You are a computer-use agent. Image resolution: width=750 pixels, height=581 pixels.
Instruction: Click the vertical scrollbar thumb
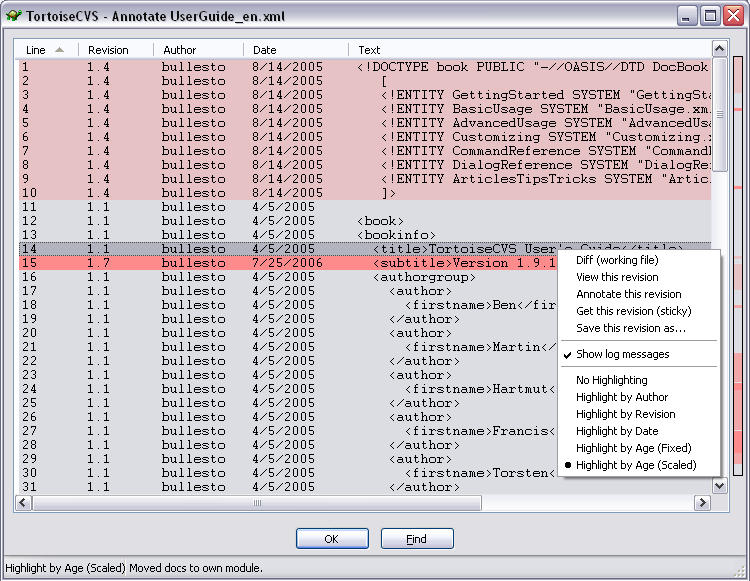(720, 114)
